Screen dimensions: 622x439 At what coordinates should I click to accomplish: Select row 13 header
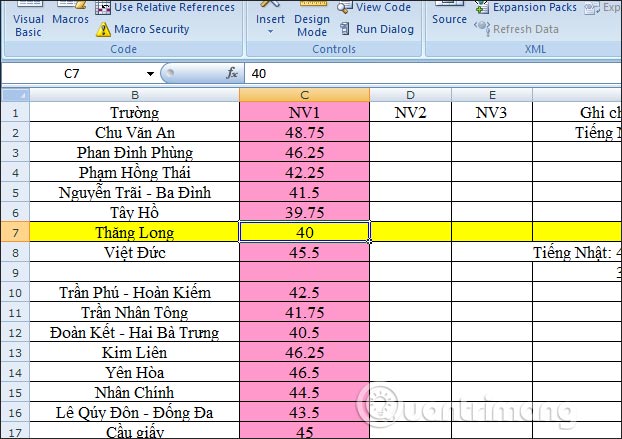tap(15, 352)
